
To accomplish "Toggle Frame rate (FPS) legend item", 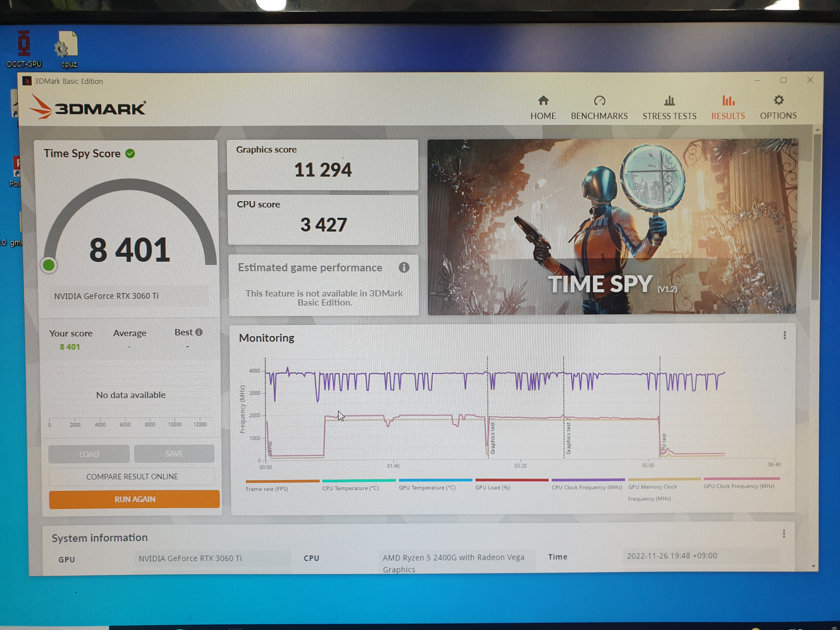I will [x=282, y=486].
